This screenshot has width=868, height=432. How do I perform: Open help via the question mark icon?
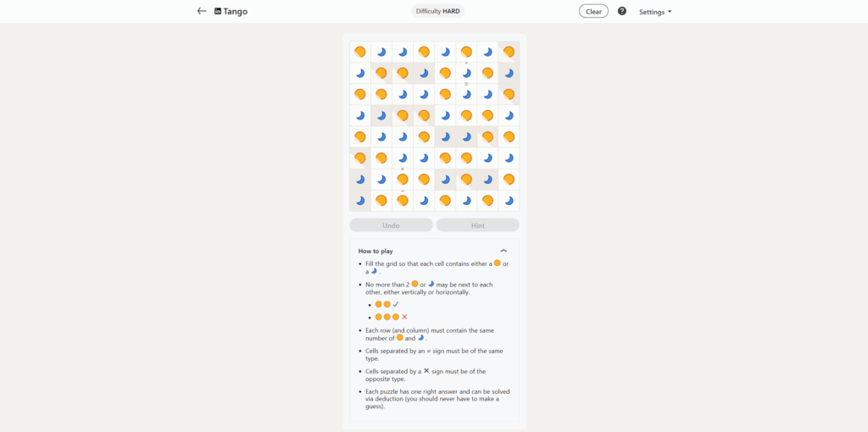click(x=622, y=11)
